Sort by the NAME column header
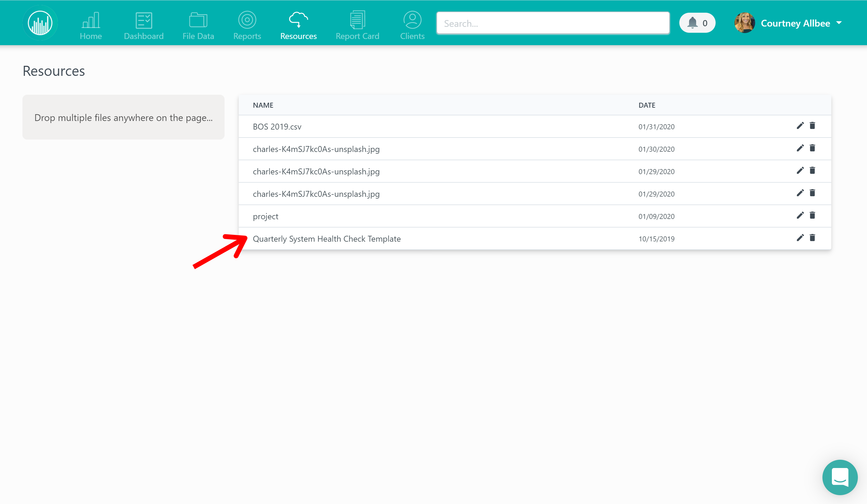This screenshot has width=867, height=504. [x=263, y=105]
